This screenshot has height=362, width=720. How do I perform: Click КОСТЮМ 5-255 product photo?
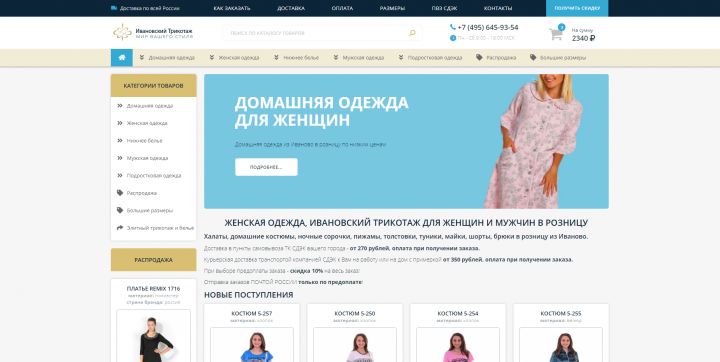pos(561,345)
